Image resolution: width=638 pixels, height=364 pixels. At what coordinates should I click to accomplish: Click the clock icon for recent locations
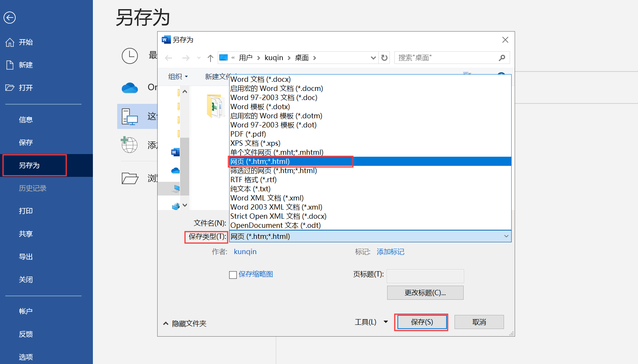(x=130, y=56)
